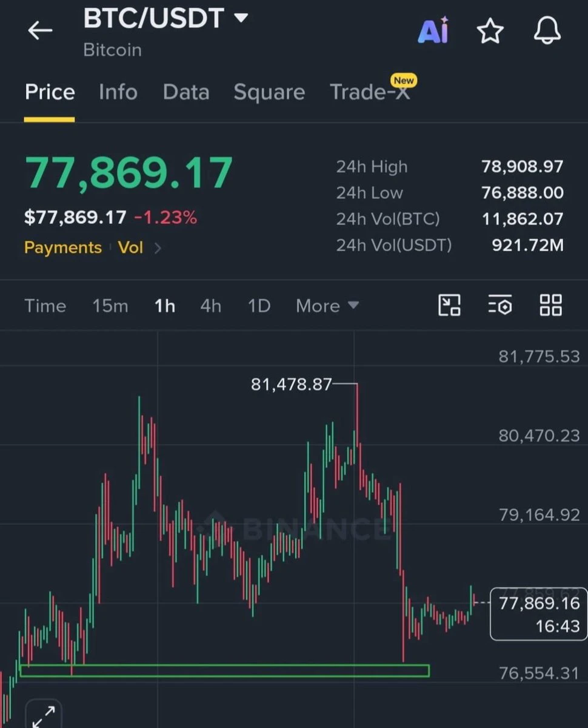Open the Vol link

click(x=131, y=248)
